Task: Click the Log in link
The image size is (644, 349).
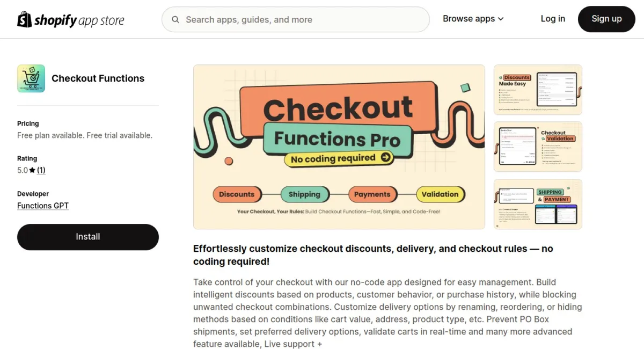Action: tap(553, 19)
